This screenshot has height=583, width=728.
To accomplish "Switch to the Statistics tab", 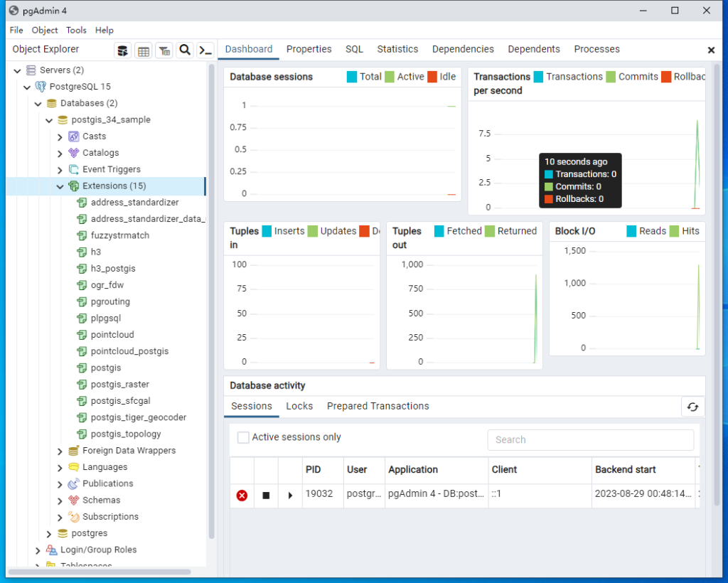I will pyautogui.click(x=397, y=49).
